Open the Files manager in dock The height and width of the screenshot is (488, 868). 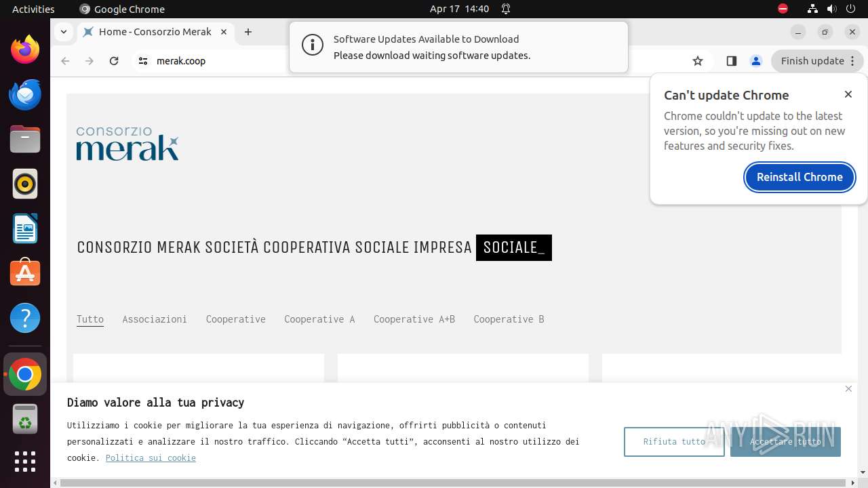click(25, 140)
